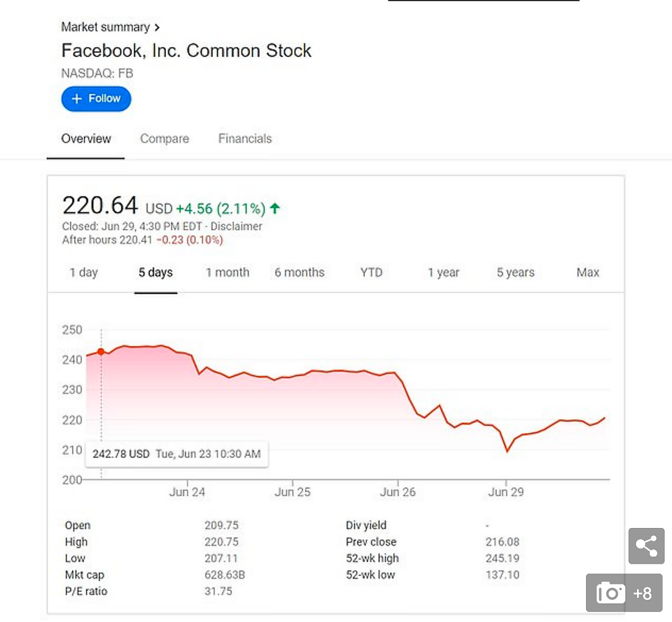
Task: Click the green up arrow indicator
Action: (x=275, y=209)
